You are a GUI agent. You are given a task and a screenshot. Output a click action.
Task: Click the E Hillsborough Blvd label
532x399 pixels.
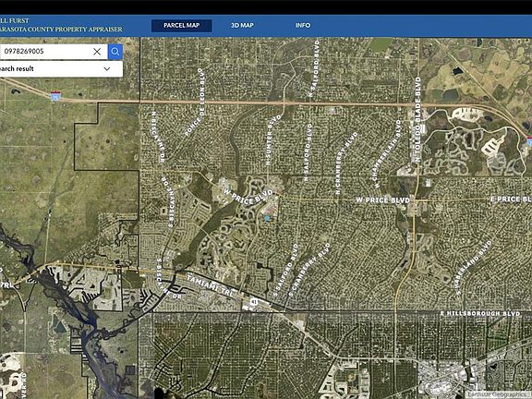tap(479, 313)
